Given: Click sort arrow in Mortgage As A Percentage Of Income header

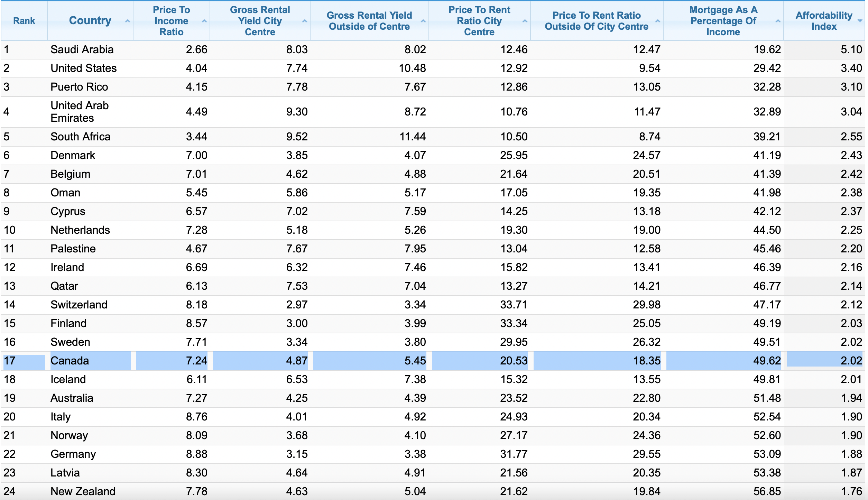Looking at the screenshot, I should pos(778,21).
